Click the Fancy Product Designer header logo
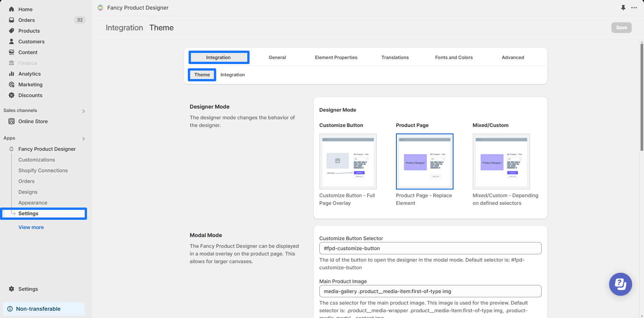This screenshot has width=644, height=318. [100, 8]
